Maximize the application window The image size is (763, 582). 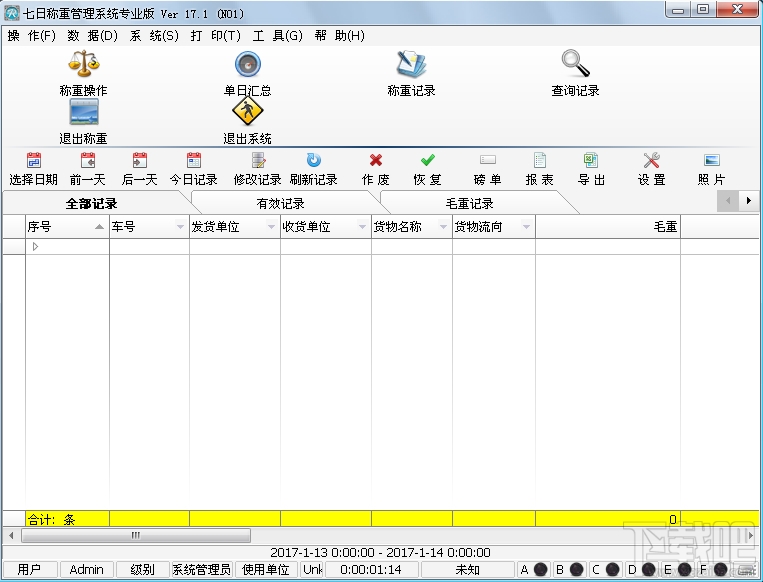(x=703, y=10)
